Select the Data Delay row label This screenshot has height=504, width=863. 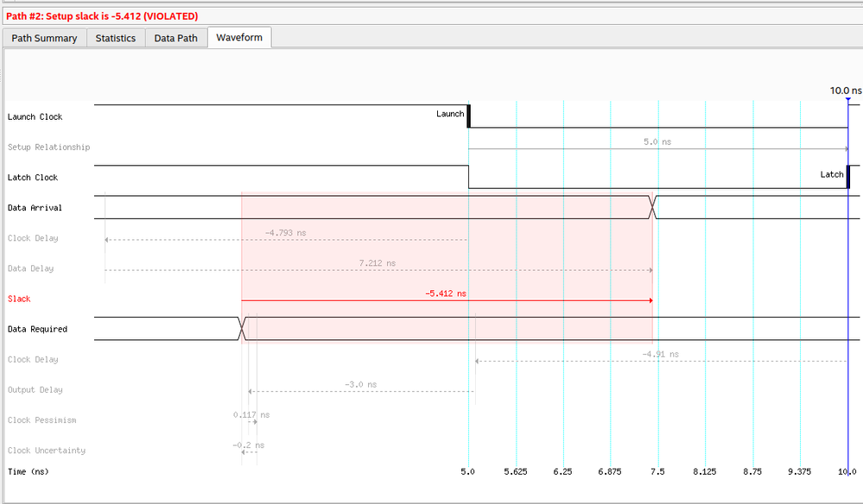pyautogui.click(x=31, y=268)
